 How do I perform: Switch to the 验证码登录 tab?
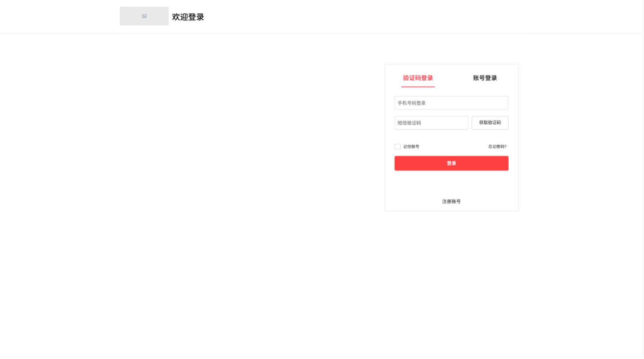coord(418,78)
